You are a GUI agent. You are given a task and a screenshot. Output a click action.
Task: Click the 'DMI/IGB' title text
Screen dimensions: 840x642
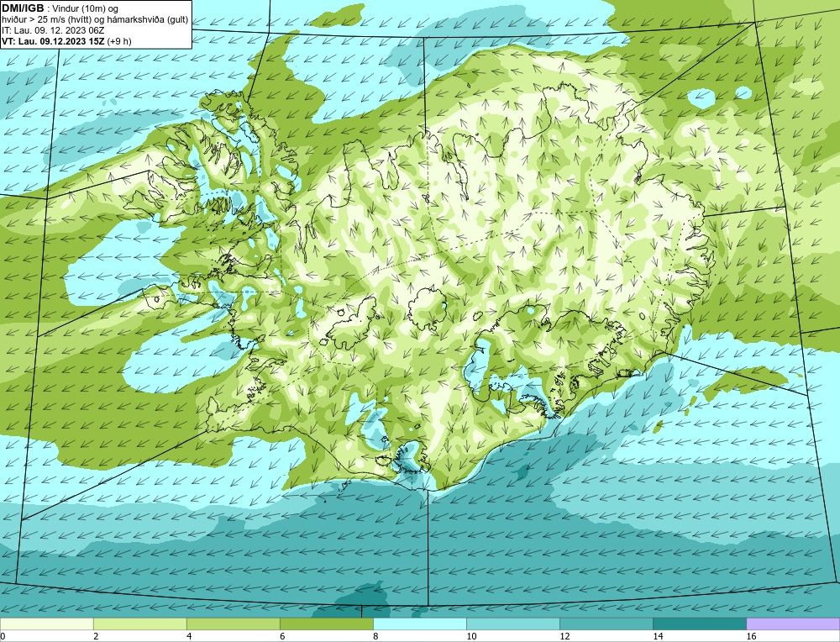(x=23, y=8)
